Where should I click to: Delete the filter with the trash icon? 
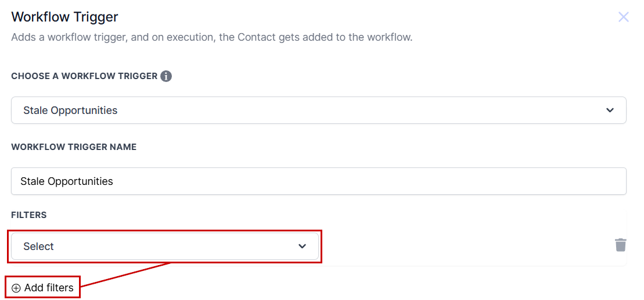(x=621, y=245)
